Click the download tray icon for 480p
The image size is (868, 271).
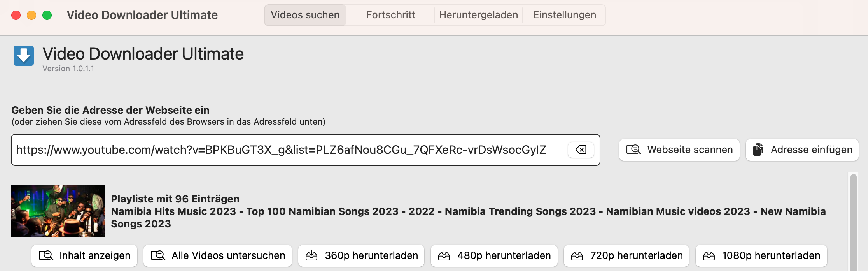[444, 255]
